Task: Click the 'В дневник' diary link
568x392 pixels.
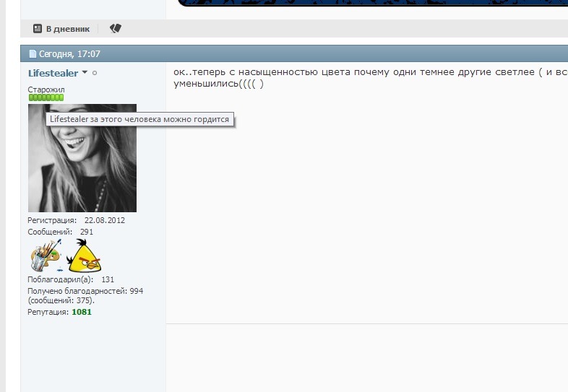Action: pyautogui.click(x=68, y=29)
